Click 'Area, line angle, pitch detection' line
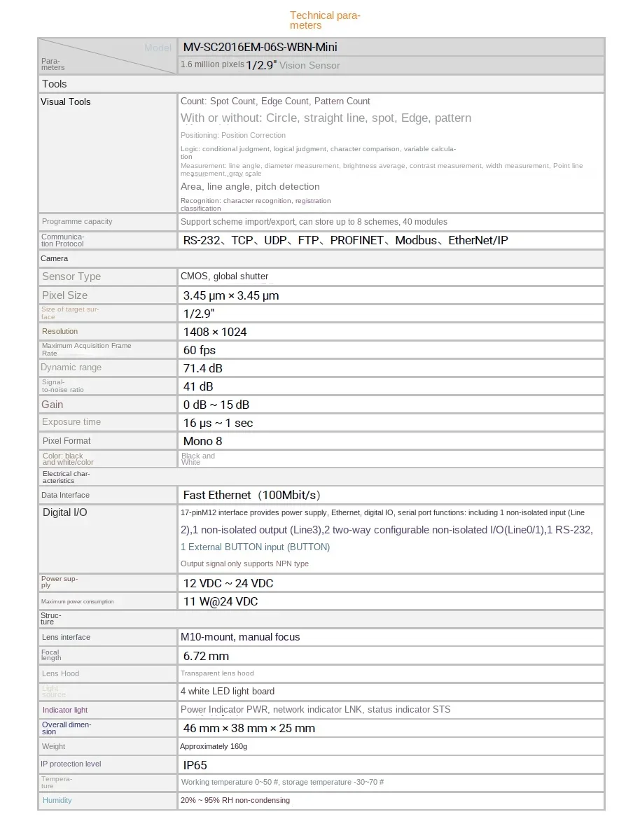Screen dimensions: 640x840 point(250,187)
